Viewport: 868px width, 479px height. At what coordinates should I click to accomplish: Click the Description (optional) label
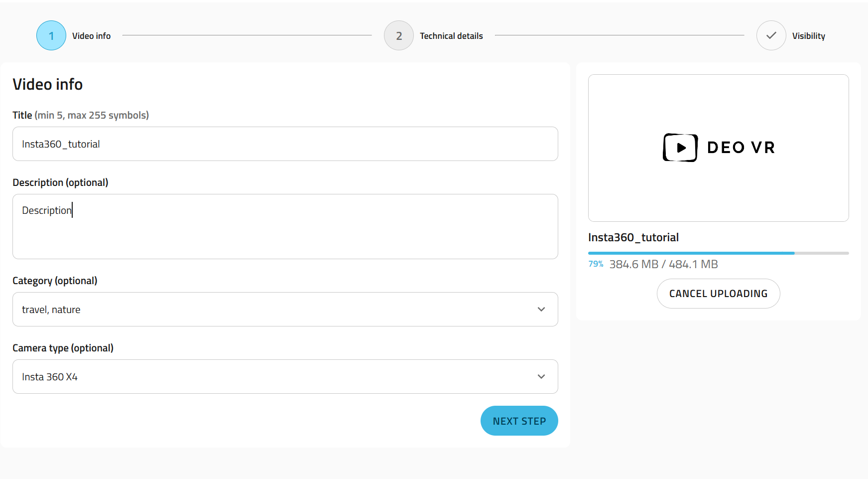[60, 182]
